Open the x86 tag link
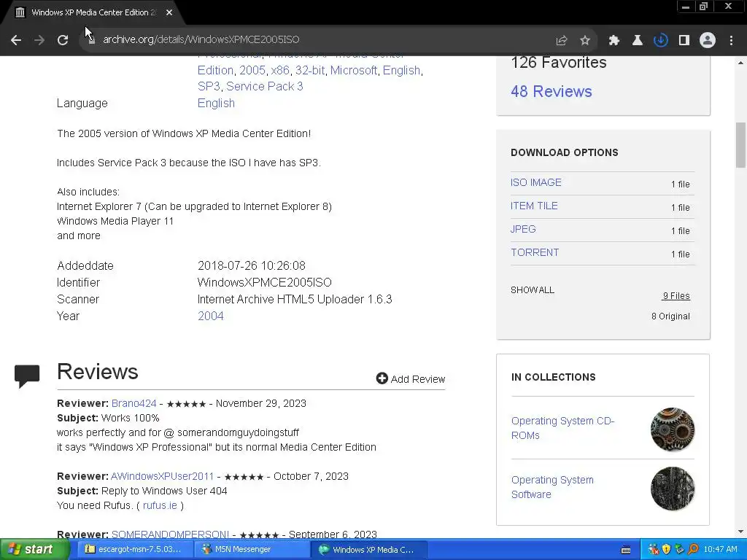The image size is (747, 560). [280, 71]
